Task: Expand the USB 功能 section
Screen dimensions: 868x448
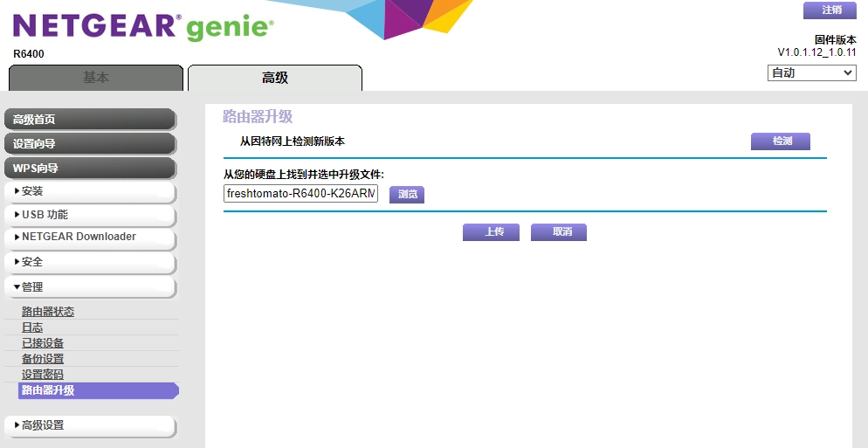Action: point(90,215)
